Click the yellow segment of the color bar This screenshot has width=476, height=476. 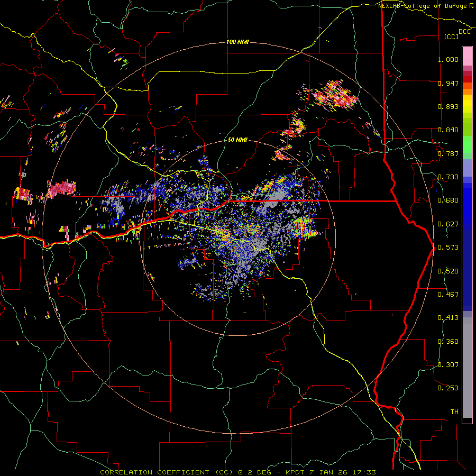tap(467, 104)
